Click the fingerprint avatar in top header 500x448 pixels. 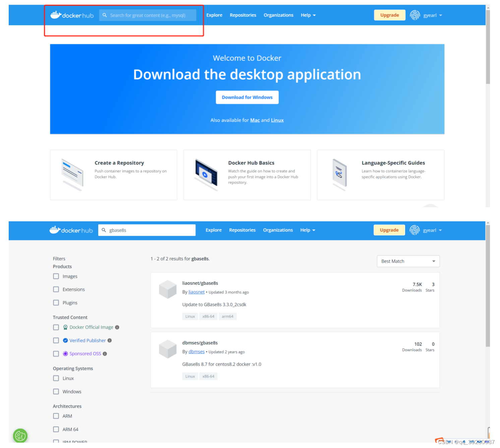(x=415, y=15)
